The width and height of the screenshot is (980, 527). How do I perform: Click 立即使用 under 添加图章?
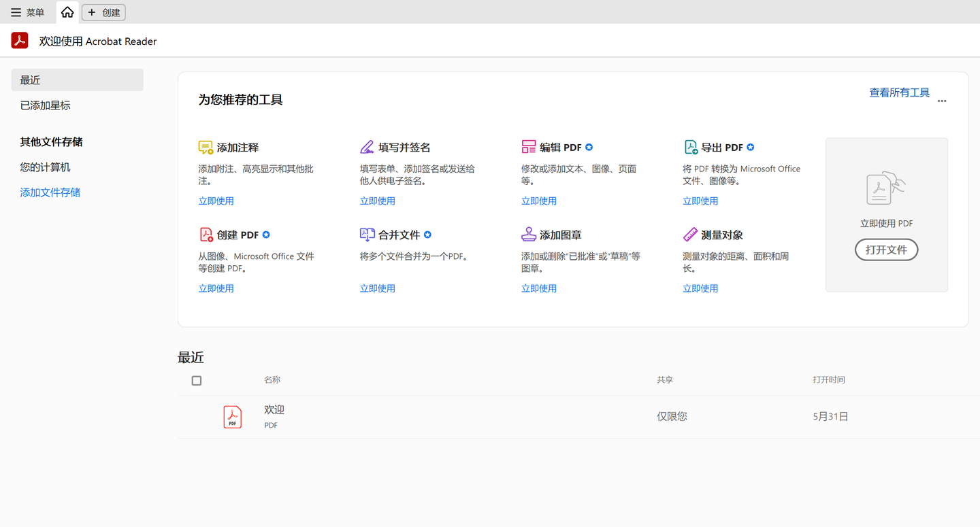click(539, 289)
